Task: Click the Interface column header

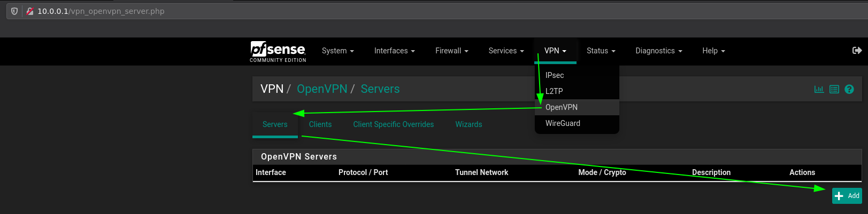Action: point(271,172)
